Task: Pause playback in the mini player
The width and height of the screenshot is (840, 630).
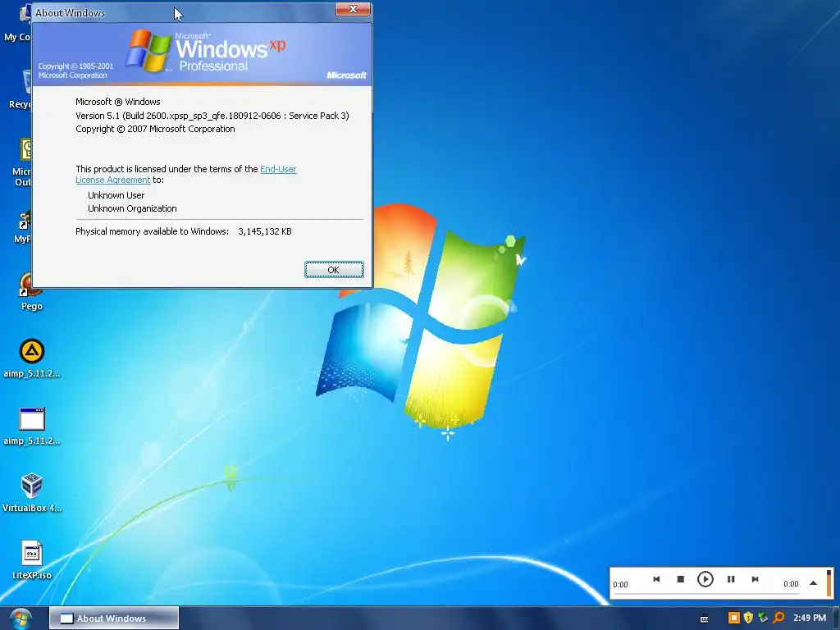Action: (731, 579)
